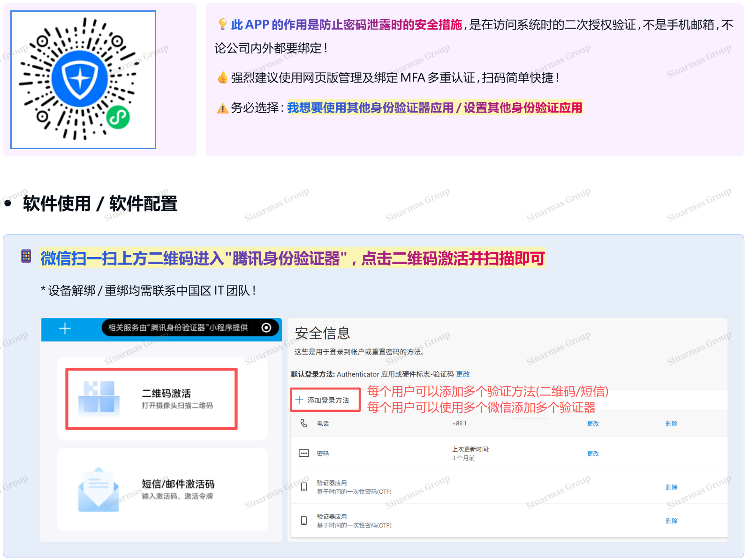The width and height of the screenshot is (750, 560).
Task: Click 添加登录方法 to add a sign-in method
Action: click(x=325, y=400)
